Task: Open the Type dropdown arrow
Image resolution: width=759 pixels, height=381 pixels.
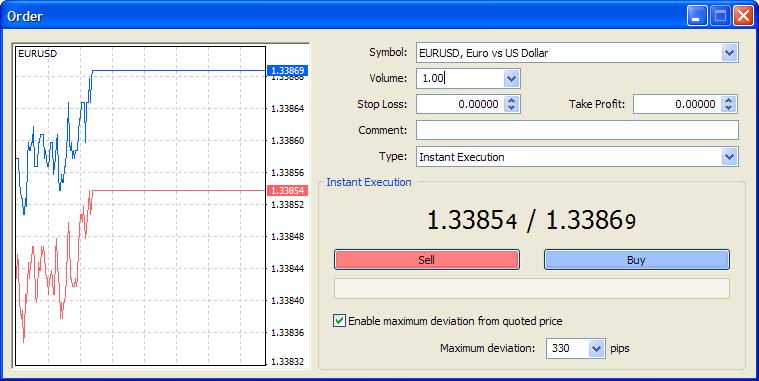Action: click(x=729, y=157)
